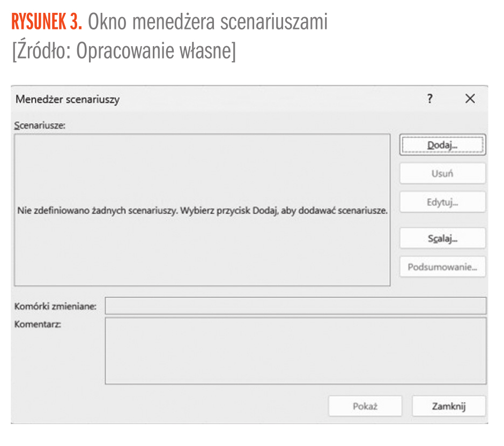Click the Menedżer scenariuszy title text
Screen dimensions: 504x446
68,99
